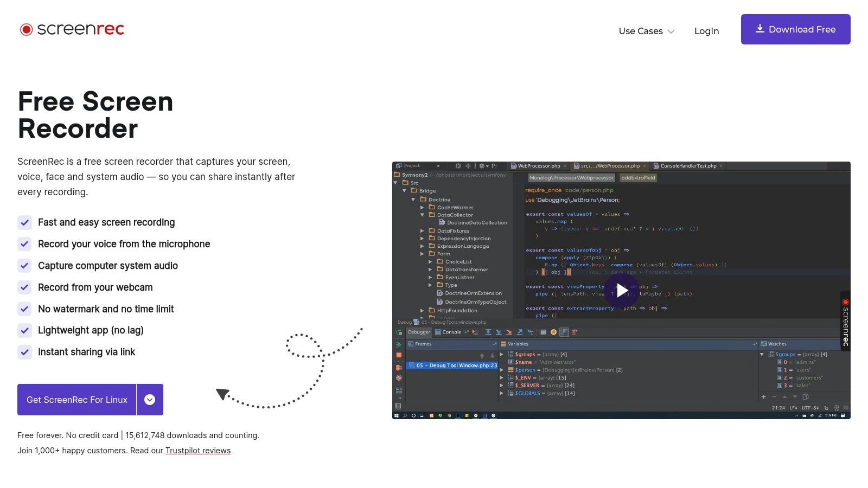868x488 pixels.
Task: Click checkmark beside Record your voice from microphone
Action: (24, 244)
